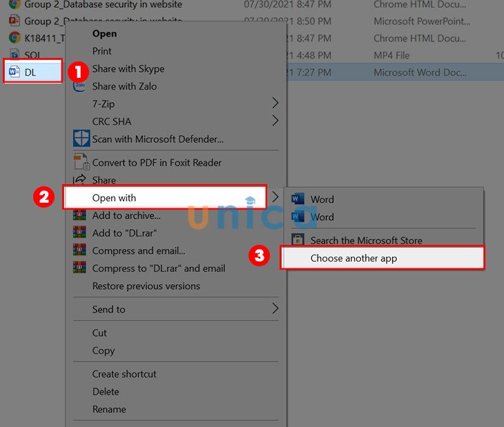Click the 07/30/2021 8:47 PM date cell
The height and width of the screenshot is (427, 504).
coord(287,5)
